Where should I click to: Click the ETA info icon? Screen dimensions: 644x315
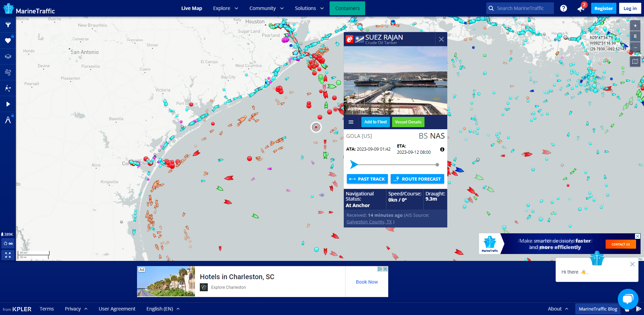pos(442,150)
